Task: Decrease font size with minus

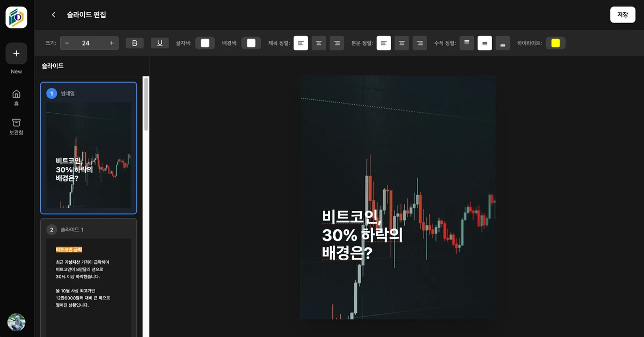Action: 67,43
